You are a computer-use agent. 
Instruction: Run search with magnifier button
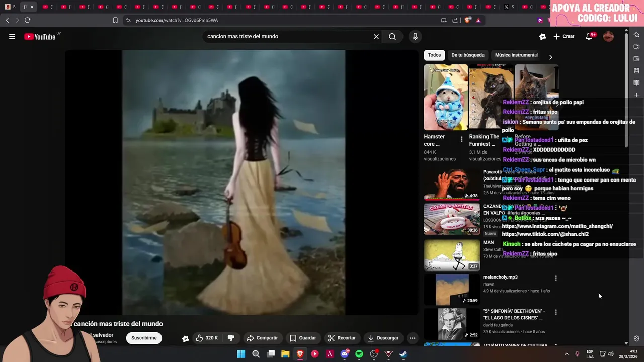tap(392, 36)
